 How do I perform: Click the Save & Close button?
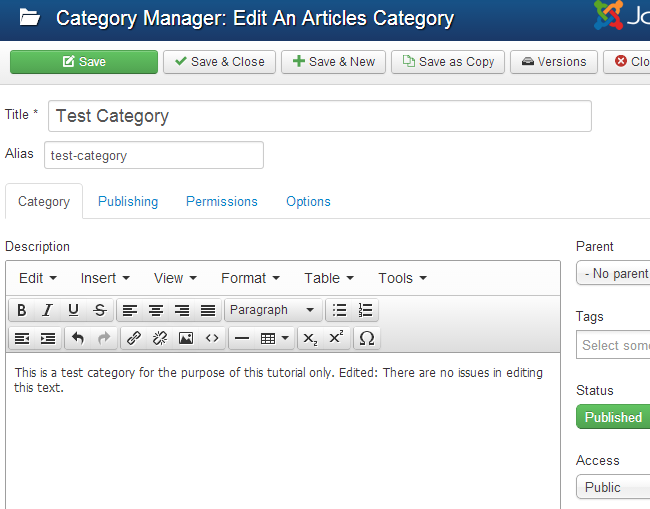(x=219, y=62)
